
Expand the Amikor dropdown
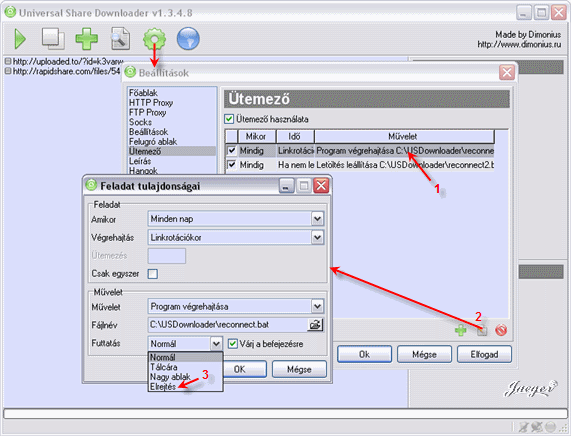(317, 219)
